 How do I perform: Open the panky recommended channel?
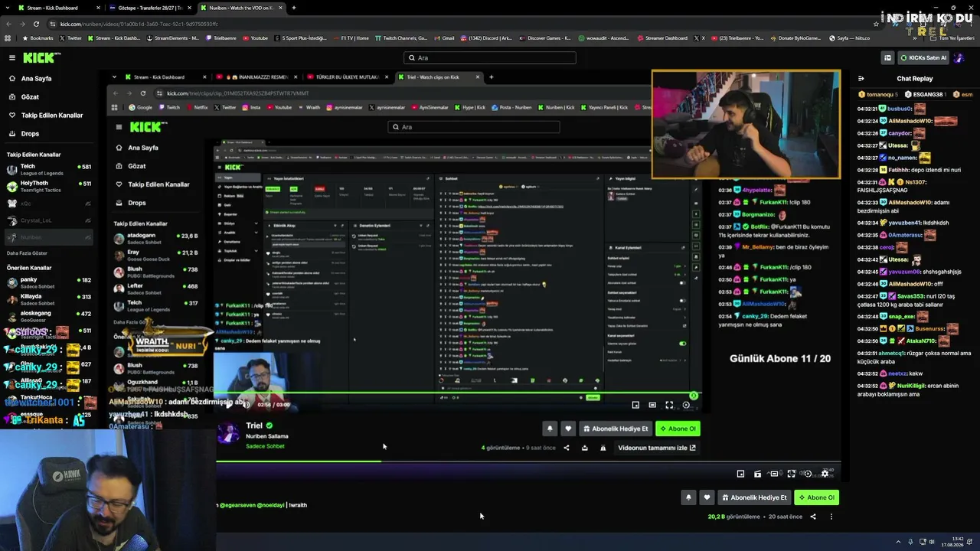[x=49, y=282]
